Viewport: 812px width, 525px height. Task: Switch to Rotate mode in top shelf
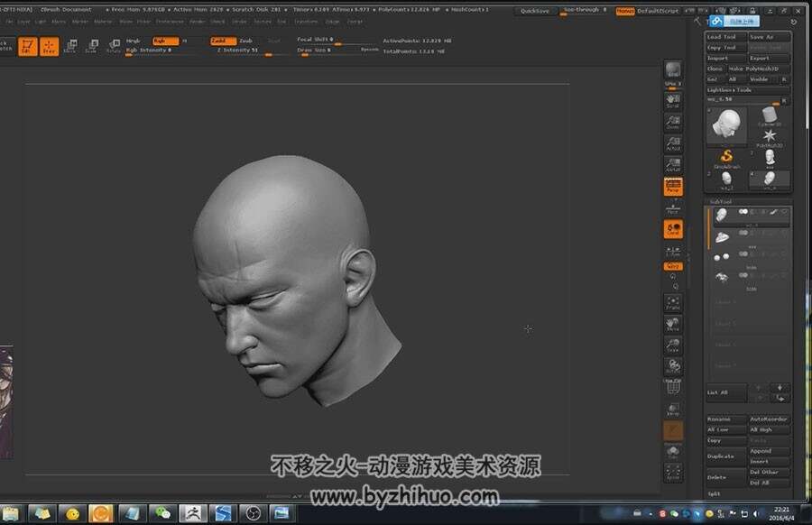114,46
